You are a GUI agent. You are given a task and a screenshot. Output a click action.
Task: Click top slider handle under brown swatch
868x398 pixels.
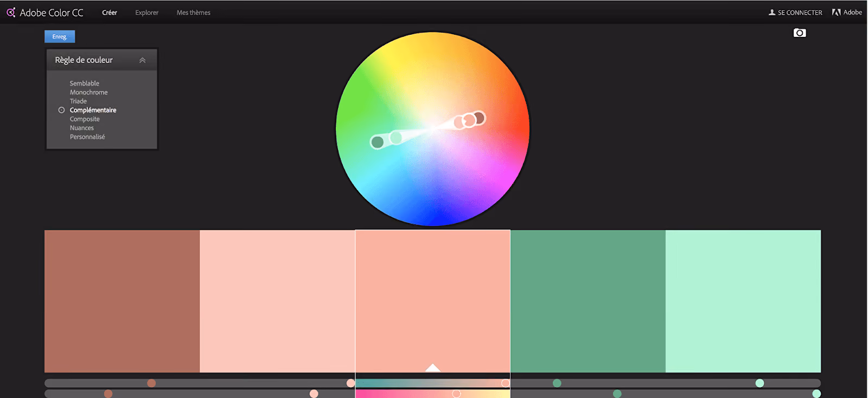point(151,383)
